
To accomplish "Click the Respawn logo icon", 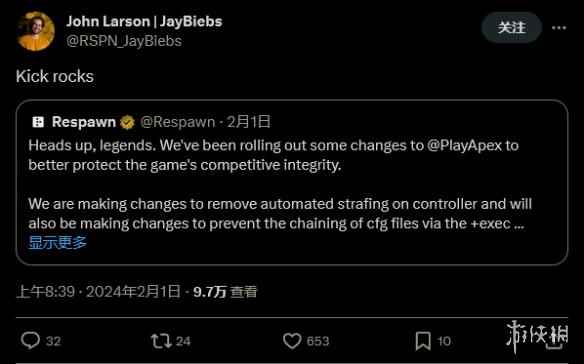I will (x=38, y=121).
